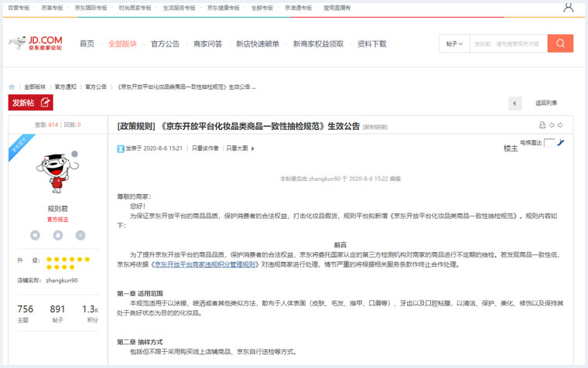This screenshot has width=588, height=368.
Task: Open 首页 in the main navigation
Action: [x=87, y=44]
